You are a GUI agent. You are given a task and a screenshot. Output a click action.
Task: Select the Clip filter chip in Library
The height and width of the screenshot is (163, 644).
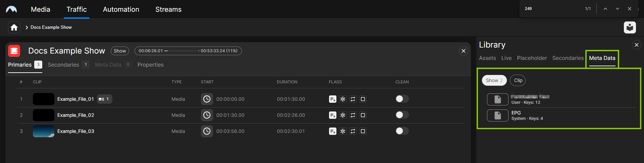click(518, 80)
